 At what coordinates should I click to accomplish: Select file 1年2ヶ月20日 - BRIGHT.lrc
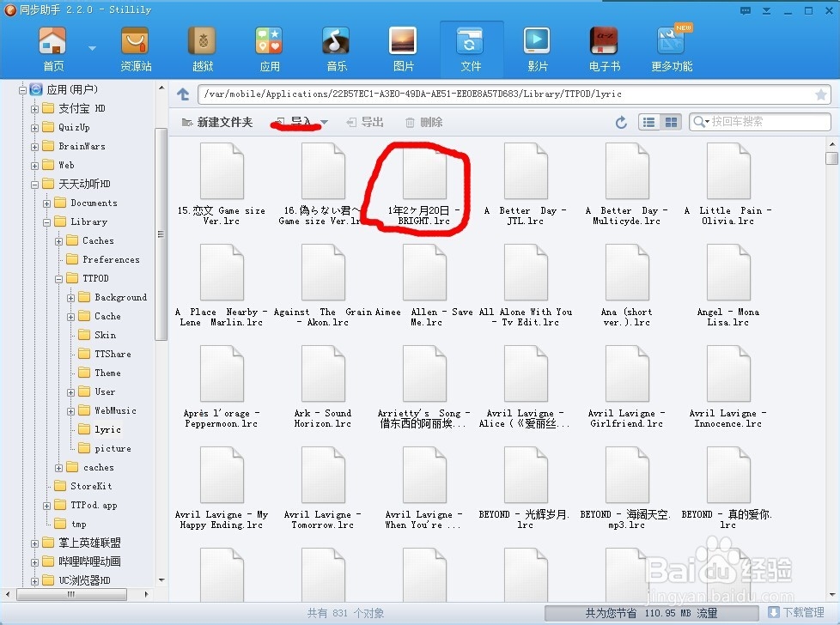point(423,184)
